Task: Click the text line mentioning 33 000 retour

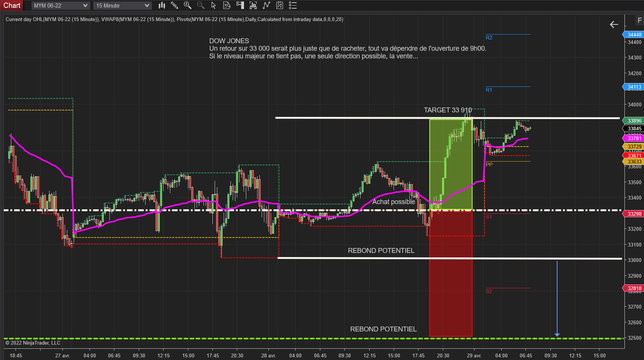Action: pos(348,49)
